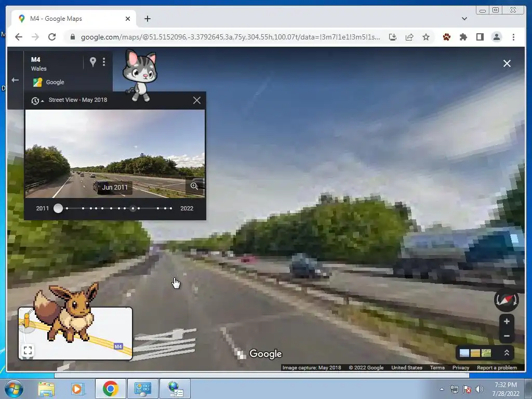This screenshot has width=532, height=399.
Task: Exit Street View with top-right X
Action: [507, 63]
